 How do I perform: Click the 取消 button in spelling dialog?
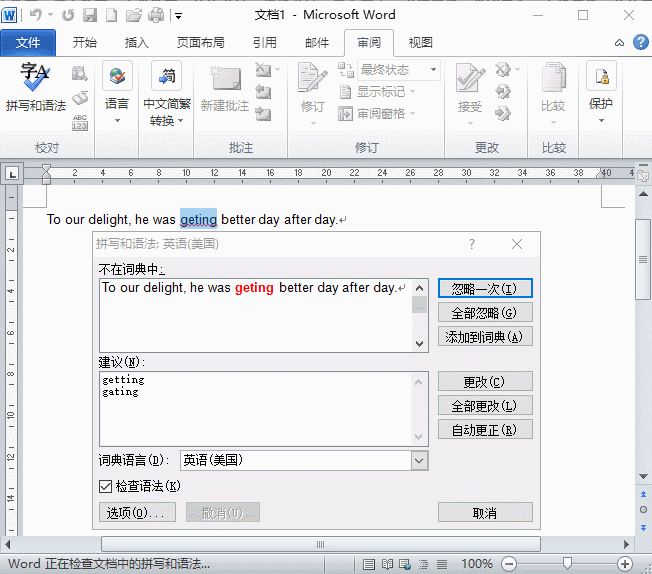click(x=485, y=512)
